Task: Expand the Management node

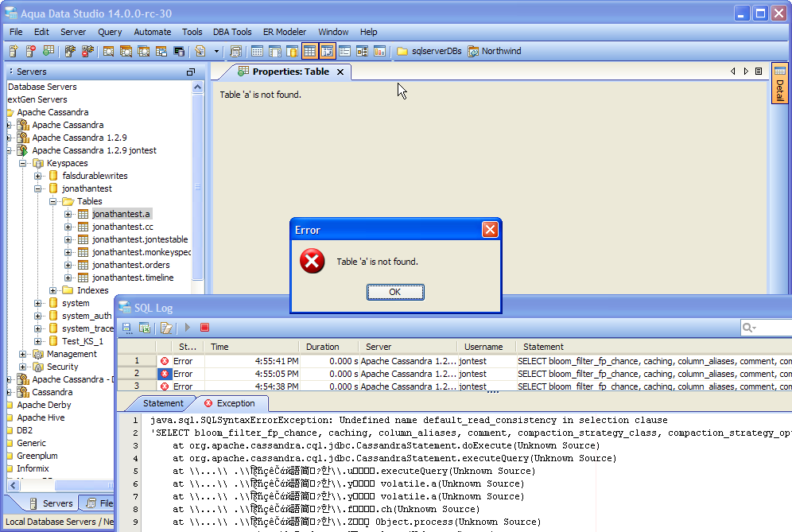Action: point(23,354)
